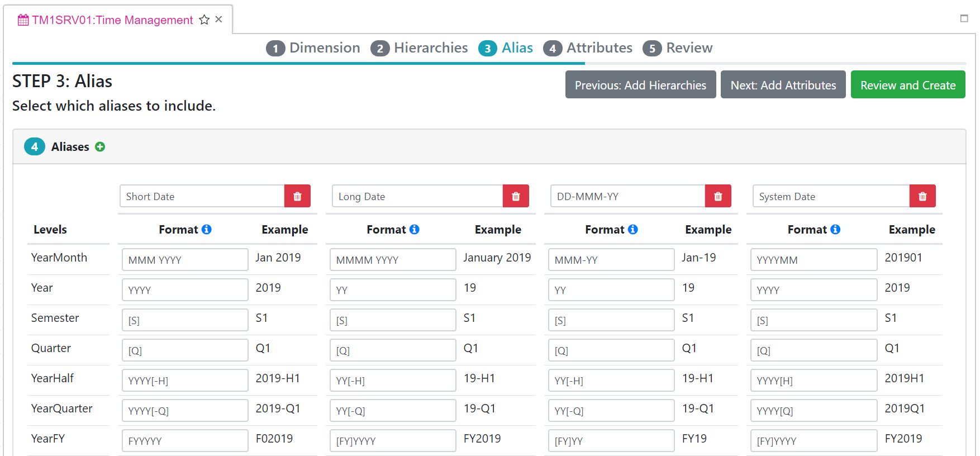Maximize the panel using top-right square icon
The width and height of the screenshot is (980, 456).
tap(964, 18)
